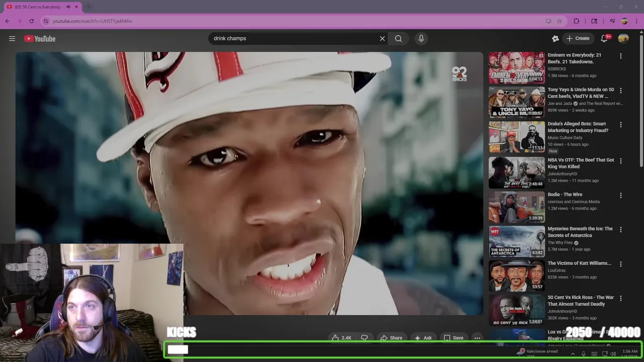644x362 pixels.
Task: Open taskbar volume speaker icon
Action: 613,354
